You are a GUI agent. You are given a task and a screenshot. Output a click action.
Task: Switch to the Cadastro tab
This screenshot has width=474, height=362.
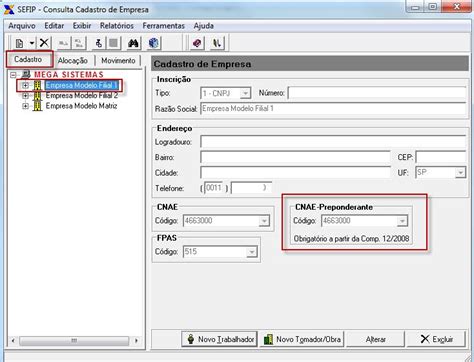pos(28,59)
